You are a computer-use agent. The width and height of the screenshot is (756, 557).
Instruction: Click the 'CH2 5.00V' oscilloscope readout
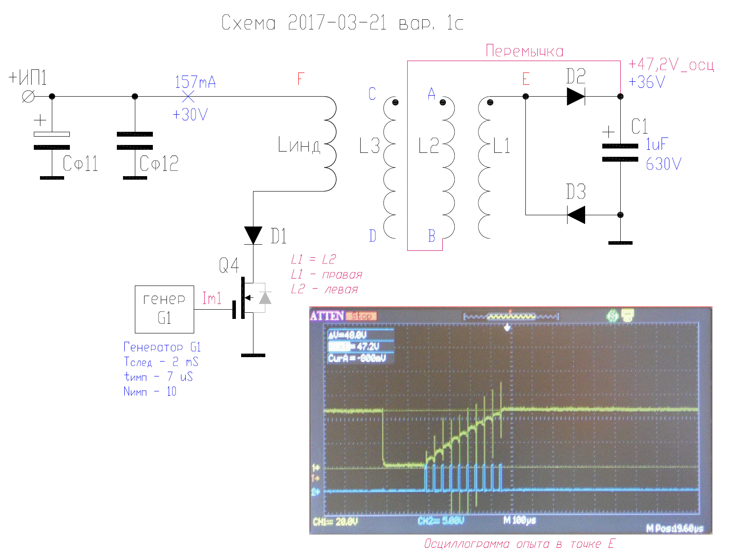441,521
